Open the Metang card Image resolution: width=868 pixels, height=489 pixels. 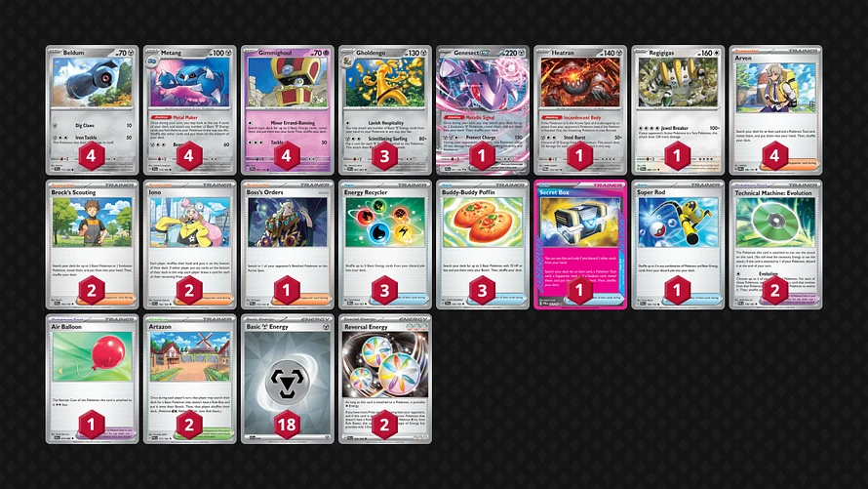click(x=190, y=109)
